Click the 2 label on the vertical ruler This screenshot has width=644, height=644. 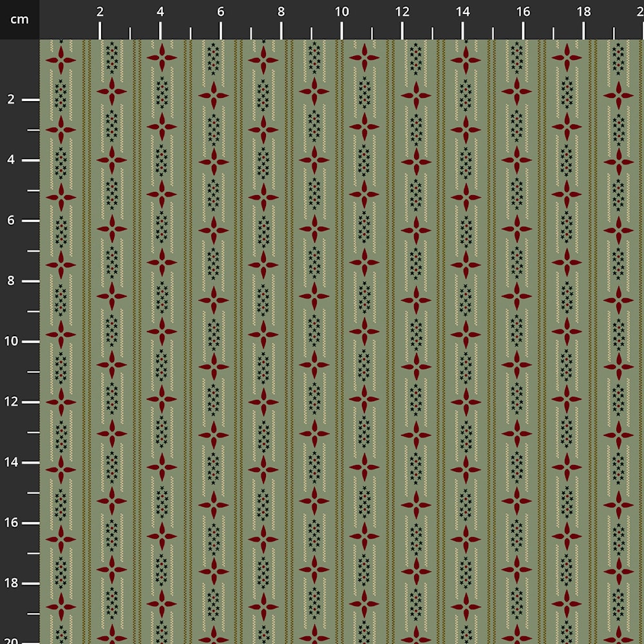[11, 100]
